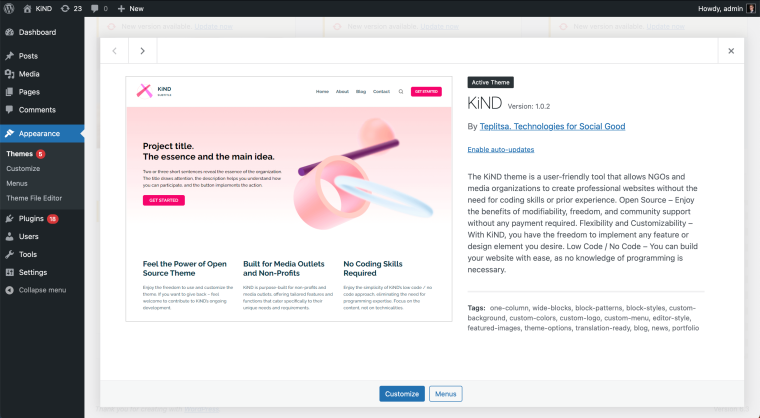Select Users in the admin sidebar

tap(29, 236)
